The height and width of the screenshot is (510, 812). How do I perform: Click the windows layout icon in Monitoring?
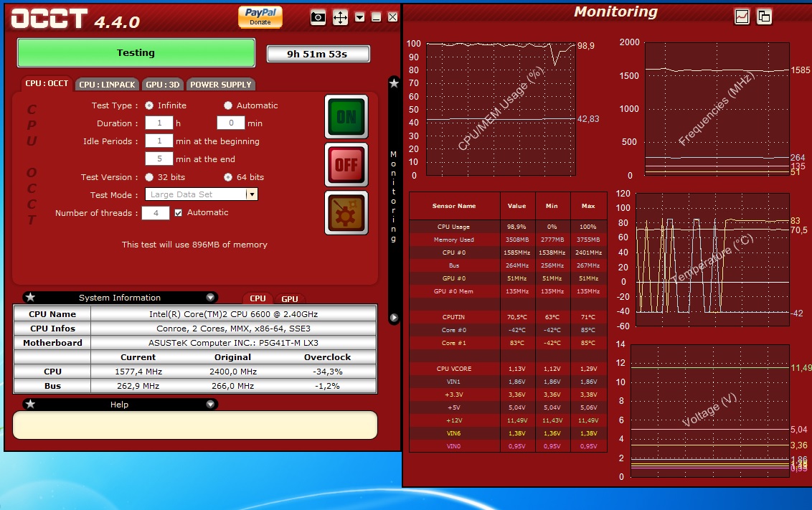pyautogui.click(x=765, y=16)
